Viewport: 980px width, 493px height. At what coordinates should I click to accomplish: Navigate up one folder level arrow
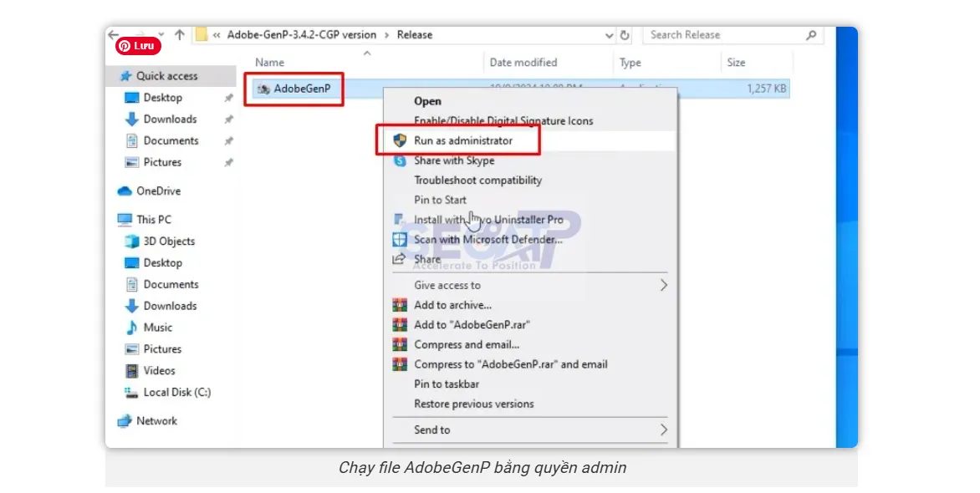coord(180,34)
